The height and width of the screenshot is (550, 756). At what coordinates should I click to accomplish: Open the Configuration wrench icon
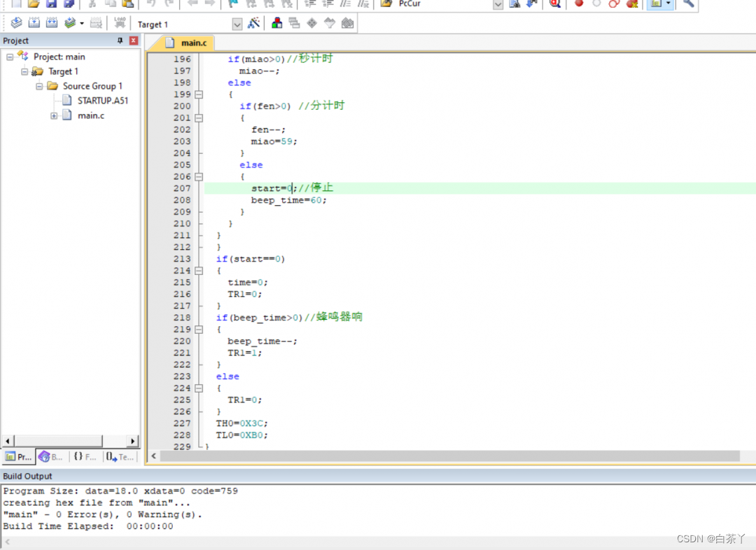click(x=688, y=3)
